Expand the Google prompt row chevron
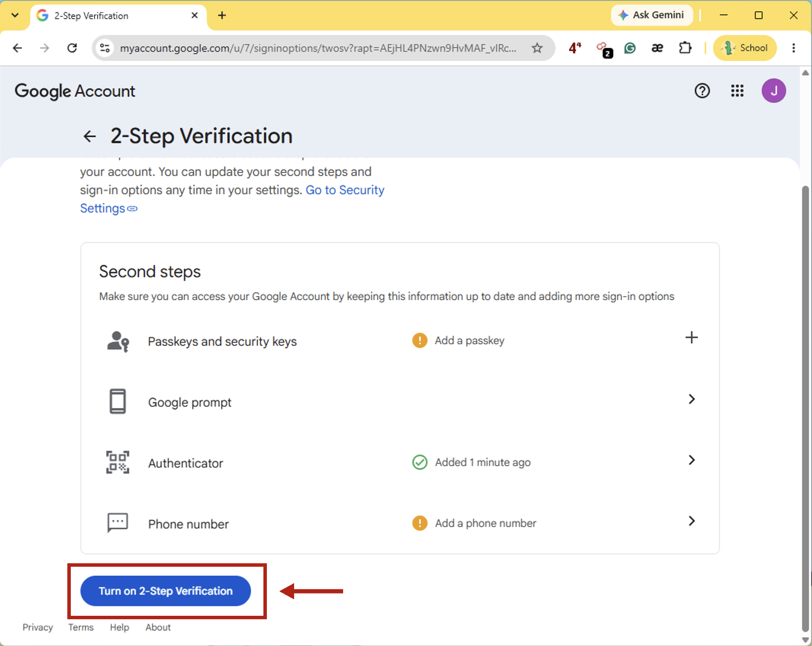Viewport: 812px width, 646px height. coord(692,399)
